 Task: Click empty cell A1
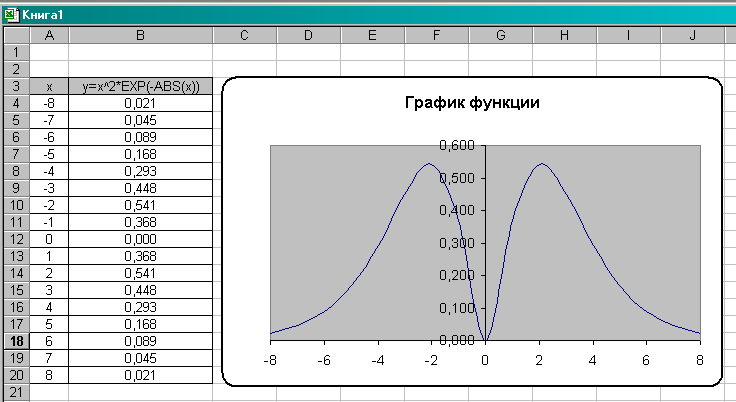[49, 52]
